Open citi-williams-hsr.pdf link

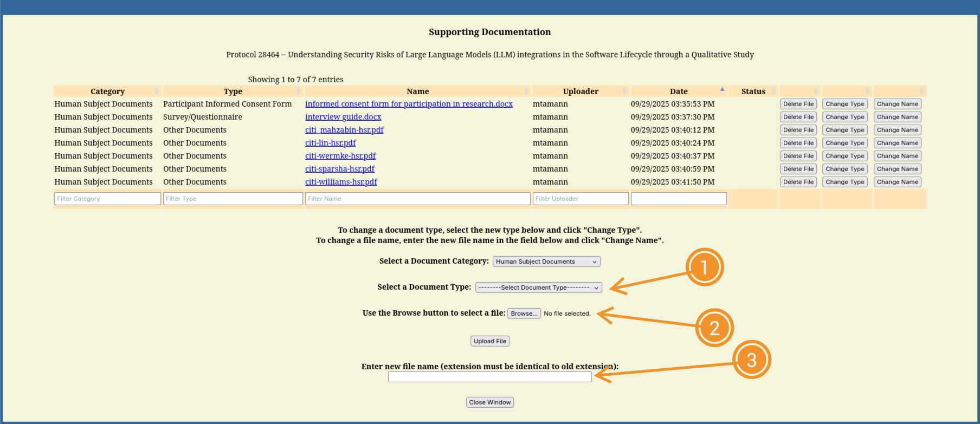click(x=341, y=182)
